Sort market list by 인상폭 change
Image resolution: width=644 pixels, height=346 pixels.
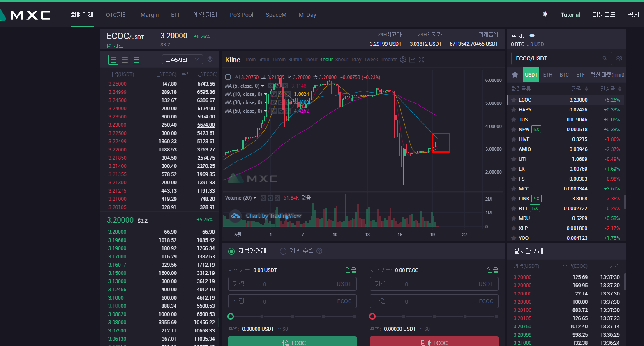click(611, 89)
